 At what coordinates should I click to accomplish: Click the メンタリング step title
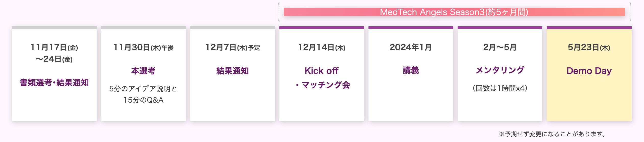pyautogui.click(x=500, y=70)
